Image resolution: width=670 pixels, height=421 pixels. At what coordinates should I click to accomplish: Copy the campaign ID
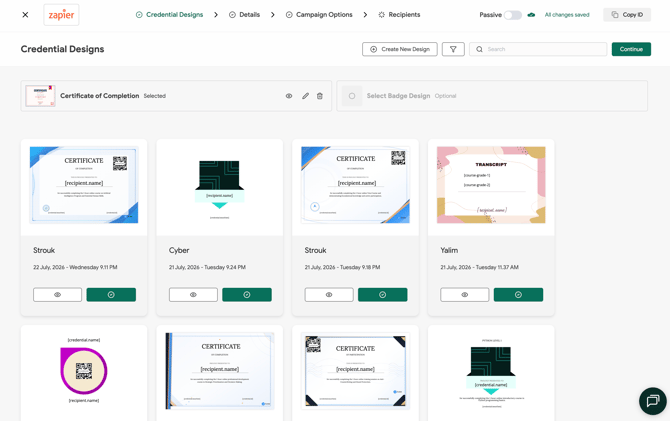627,15
